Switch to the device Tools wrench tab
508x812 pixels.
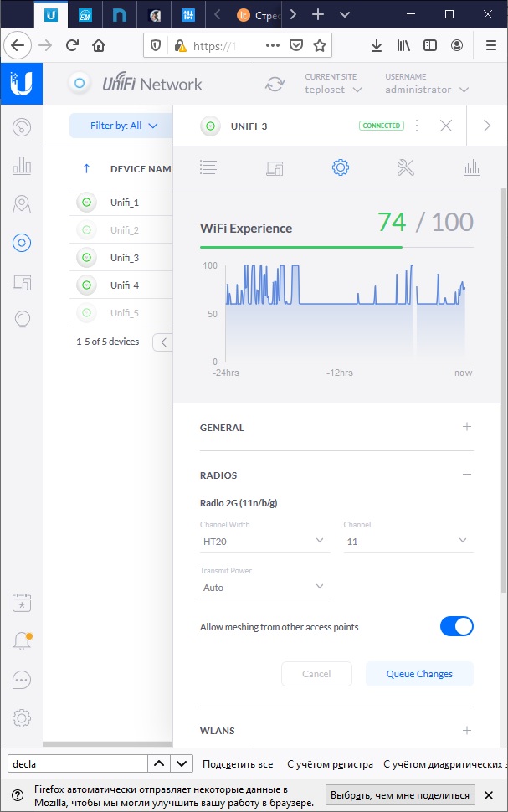[405, 167]
